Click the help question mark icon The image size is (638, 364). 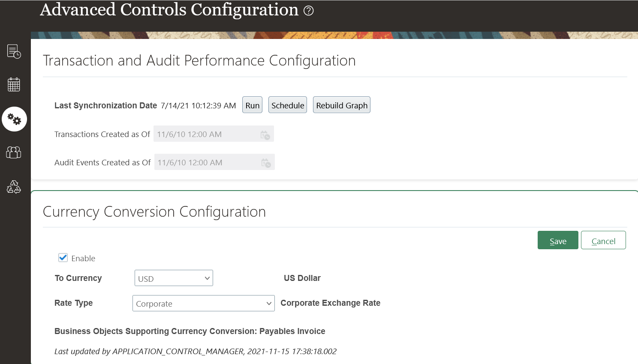pos(309,11)
